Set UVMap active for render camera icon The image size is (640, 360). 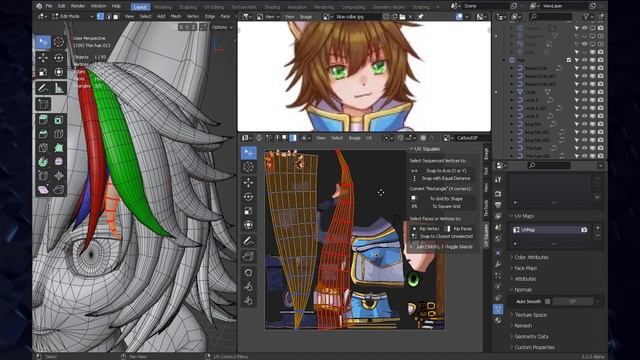(584, 230)
